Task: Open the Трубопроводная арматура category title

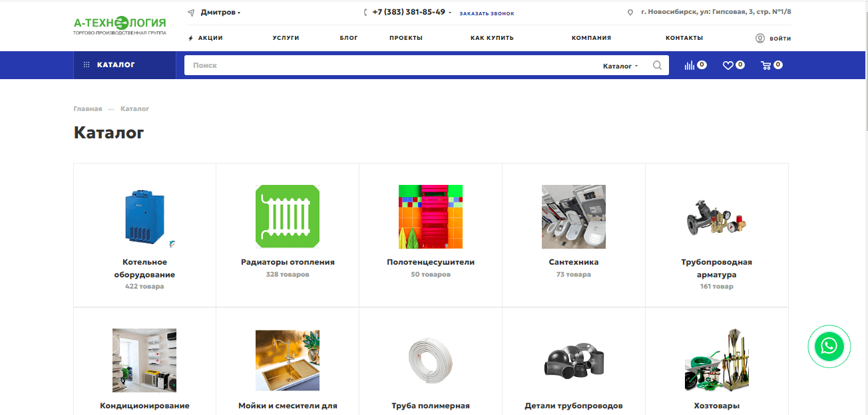Action: click(717, 268)
